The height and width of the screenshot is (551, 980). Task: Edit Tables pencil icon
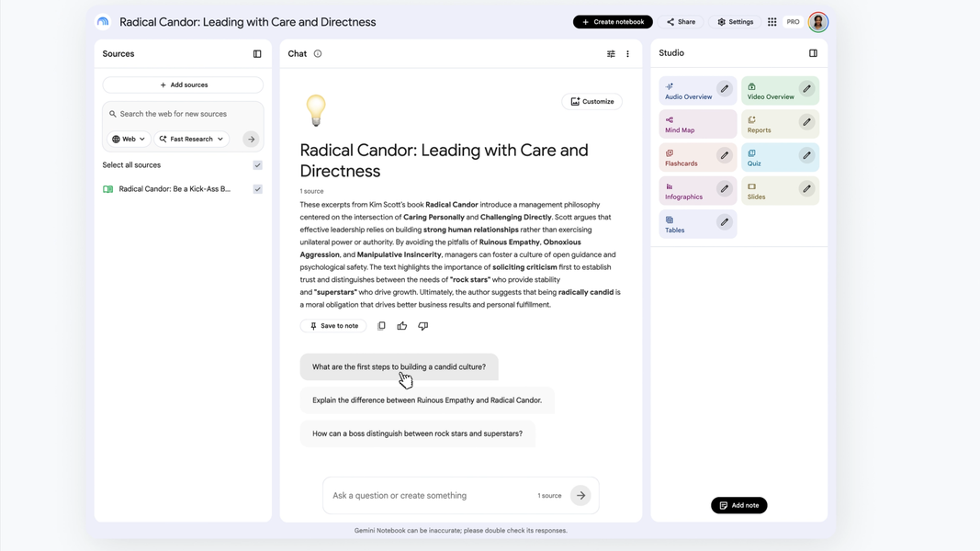[725, 221]
